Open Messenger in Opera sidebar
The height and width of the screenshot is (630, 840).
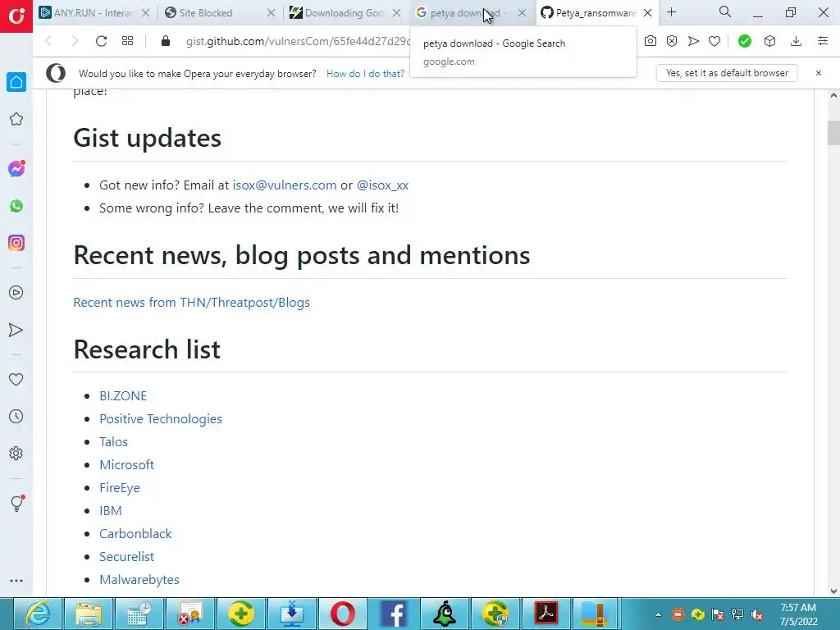point(16,169)
